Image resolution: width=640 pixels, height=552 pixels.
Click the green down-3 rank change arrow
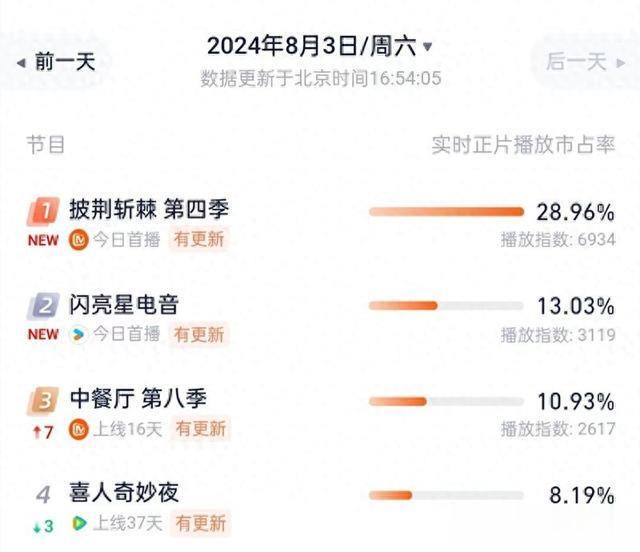[37, 527]
